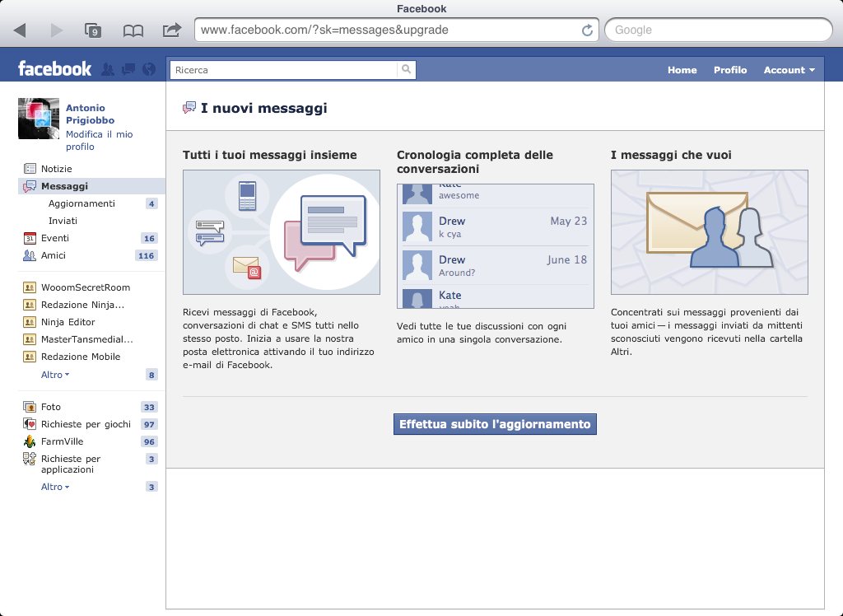
Task: Expand Altro under the groups list
Action: (54, 375)
